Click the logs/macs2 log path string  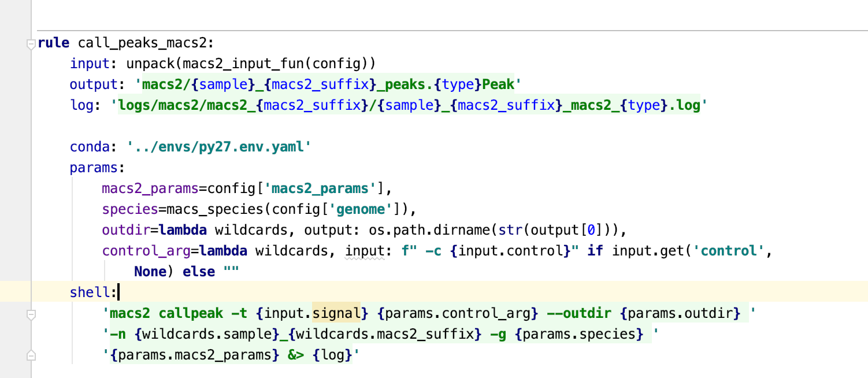coord(409,105)
